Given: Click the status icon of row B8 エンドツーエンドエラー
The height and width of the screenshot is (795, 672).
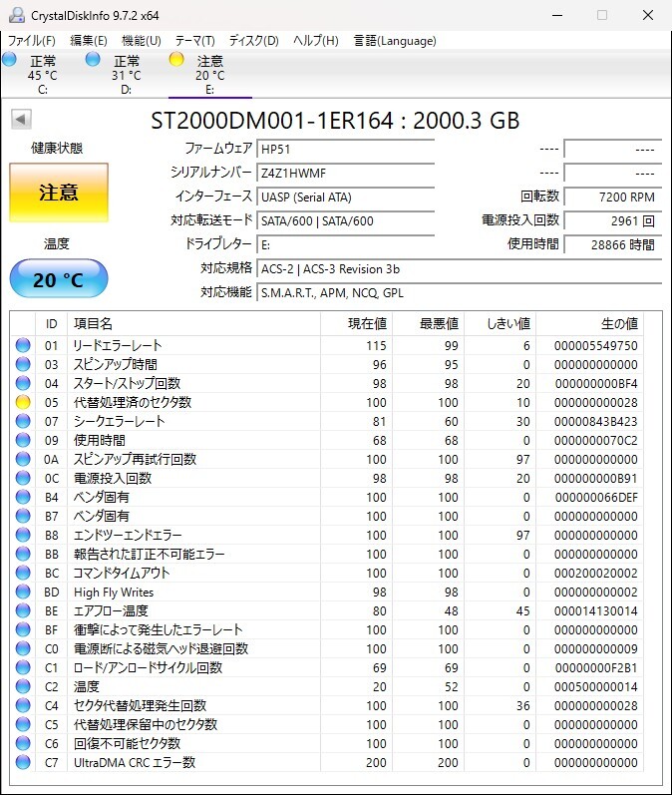Looking at the screenshot, I should coord(23,535).
